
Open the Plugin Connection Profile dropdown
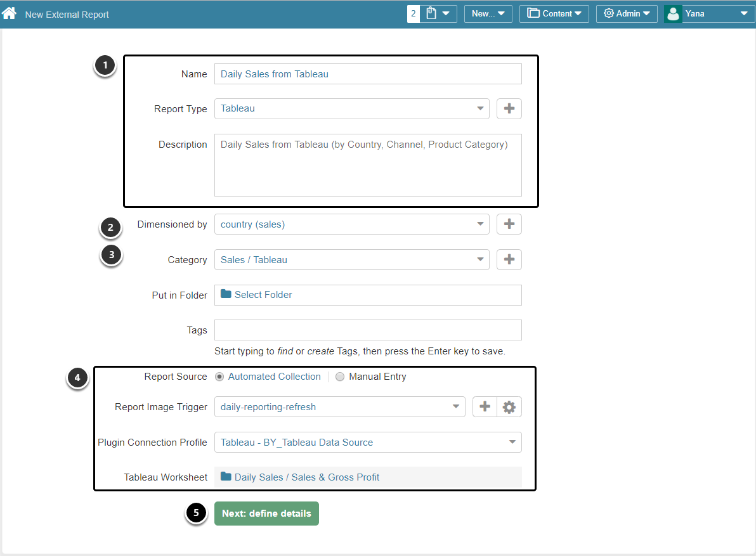[x=512, y=442]
